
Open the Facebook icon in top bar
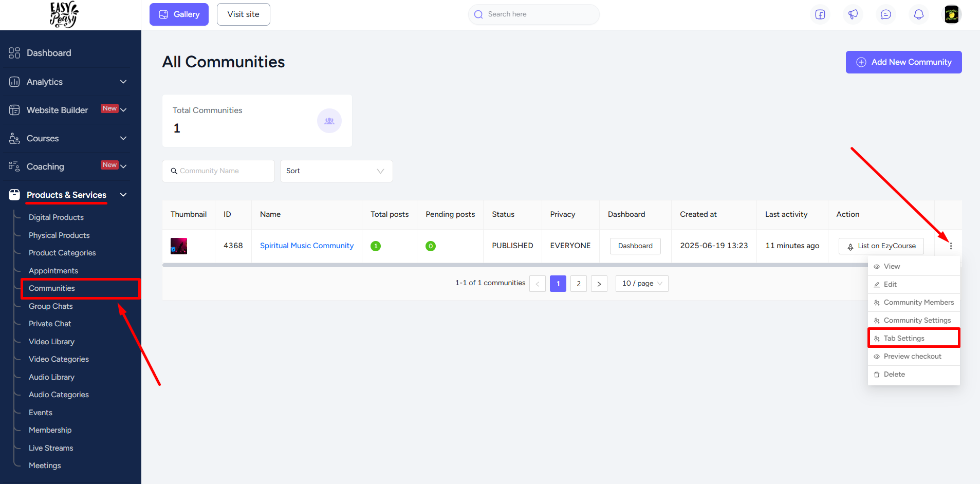820,14
